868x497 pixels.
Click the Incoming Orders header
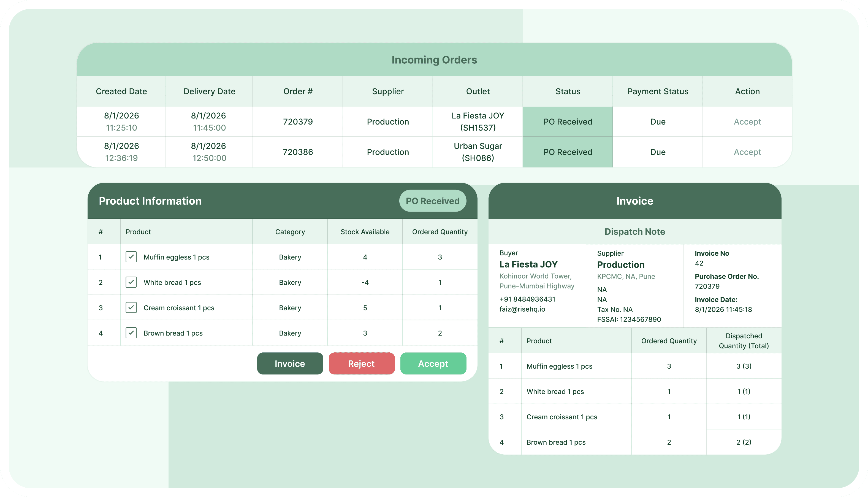434,60
